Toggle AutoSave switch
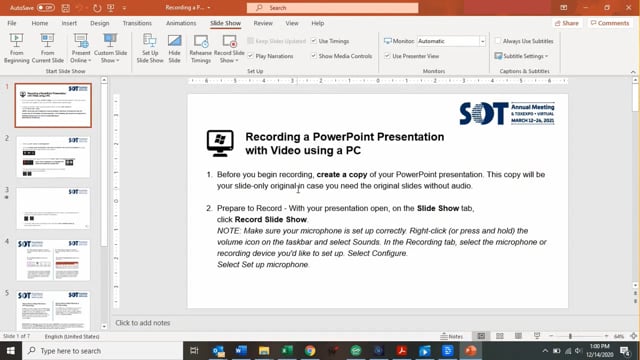Image resolution: width=640 pixels, height=360 pixels. [45, 8]
